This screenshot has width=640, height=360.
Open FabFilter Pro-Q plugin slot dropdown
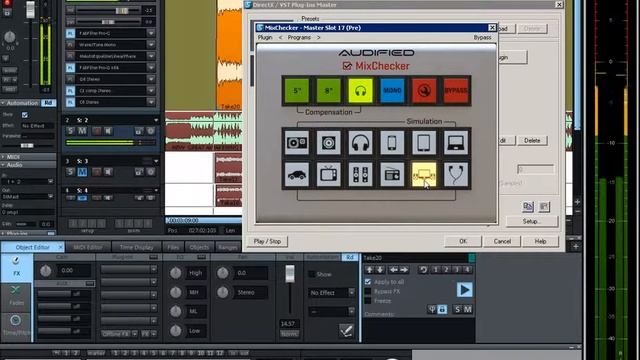(151, 33)
